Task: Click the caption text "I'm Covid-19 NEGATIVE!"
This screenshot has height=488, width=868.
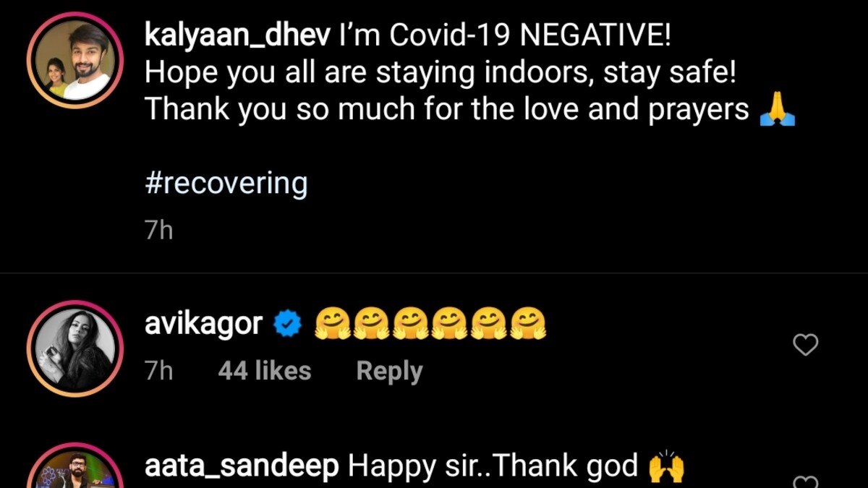Action: (x=505, y=36)
